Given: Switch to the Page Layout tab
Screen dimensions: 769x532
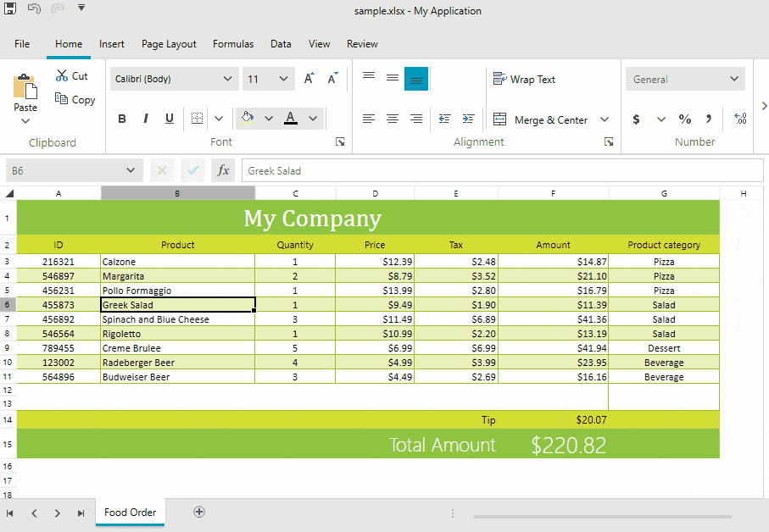Looking at the screenshot, I should [169, 44].
